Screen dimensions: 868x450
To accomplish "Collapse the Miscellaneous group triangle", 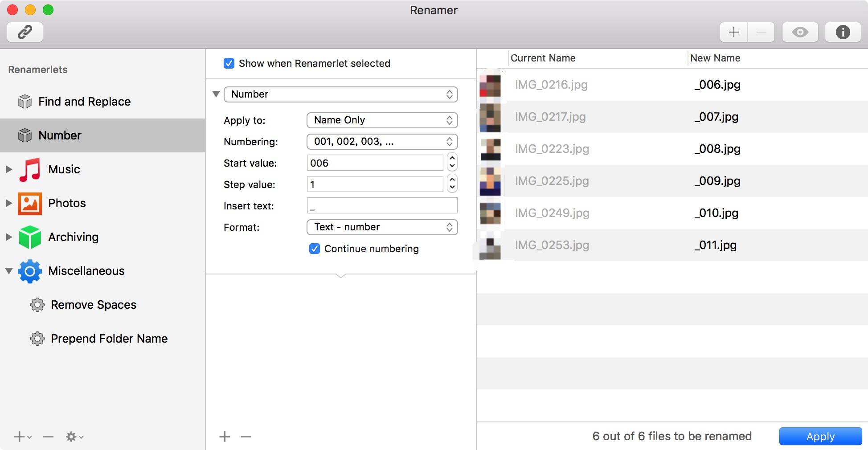I will 9,271.
